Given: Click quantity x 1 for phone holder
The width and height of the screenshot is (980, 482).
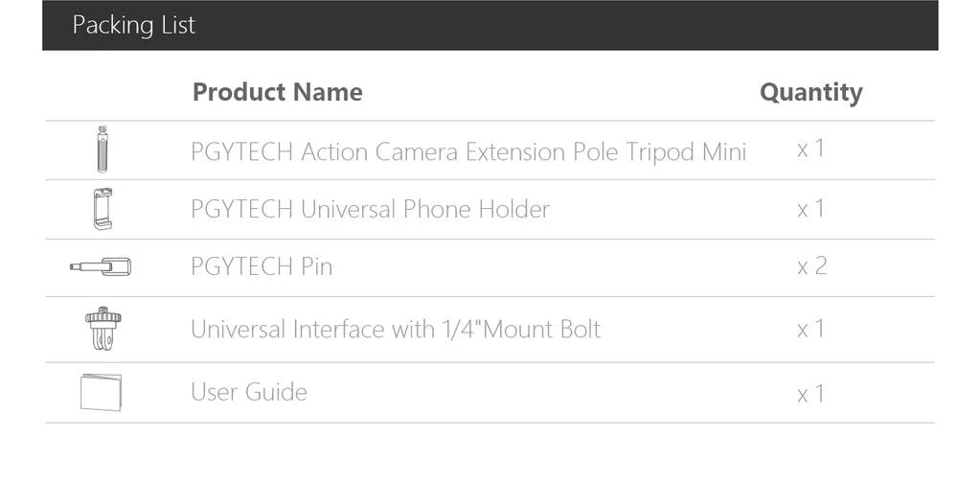Looking at the screenshot, I should pos(811,208).
